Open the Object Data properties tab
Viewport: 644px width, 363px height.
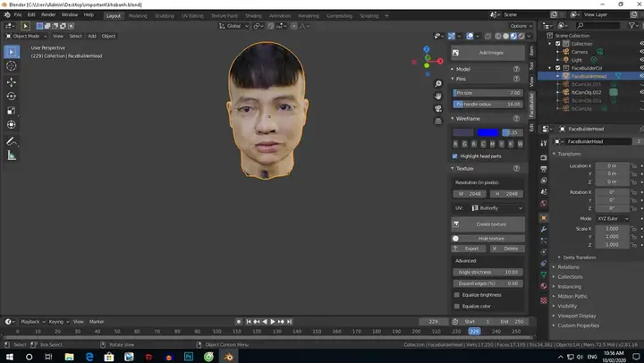(544, 274)
